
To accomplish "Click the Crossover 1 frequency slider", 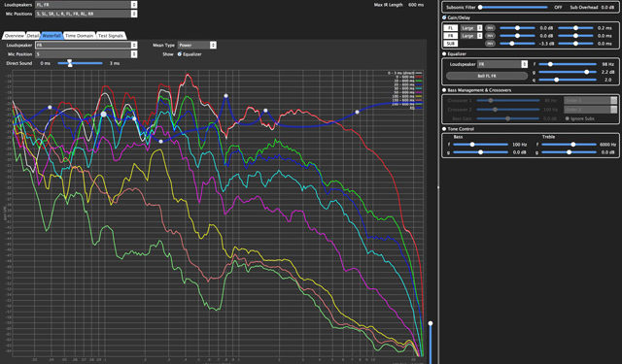I will 507,101.
